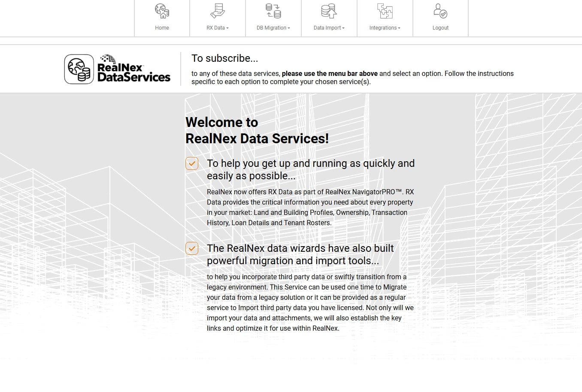Log out using the user-checkmark icon

(x=440, y=11)
